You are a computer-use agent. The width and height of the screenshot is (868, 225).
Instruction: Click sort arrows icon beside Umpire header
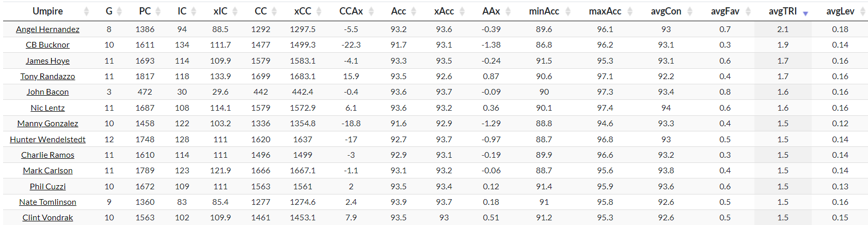(x=86, y=11)
